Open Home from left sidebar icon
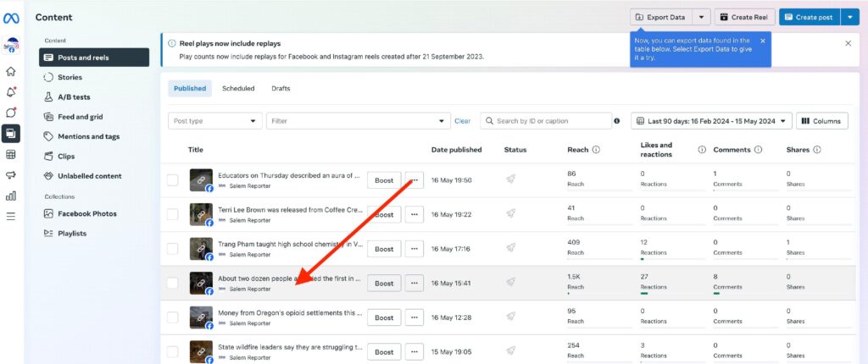 tap(11, 72)
